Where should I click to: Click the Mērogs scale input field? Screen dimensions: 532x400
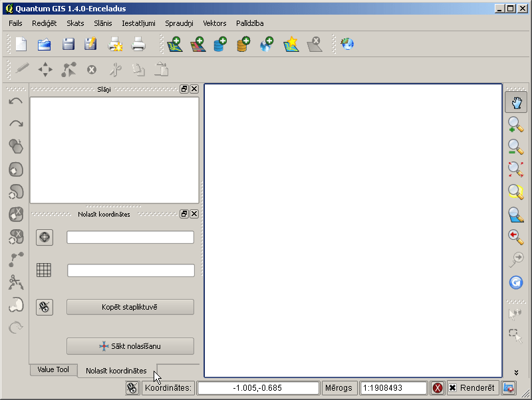click(x=393, y=388)
